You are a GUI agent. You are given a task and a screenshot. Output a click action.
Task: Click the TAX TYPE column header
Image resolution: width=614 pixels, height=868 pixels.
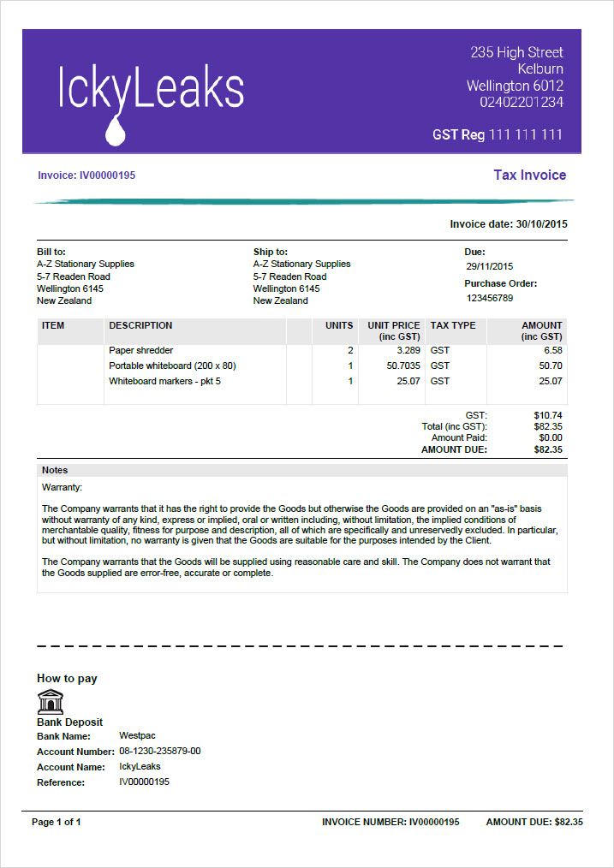[x=453, y=325]
